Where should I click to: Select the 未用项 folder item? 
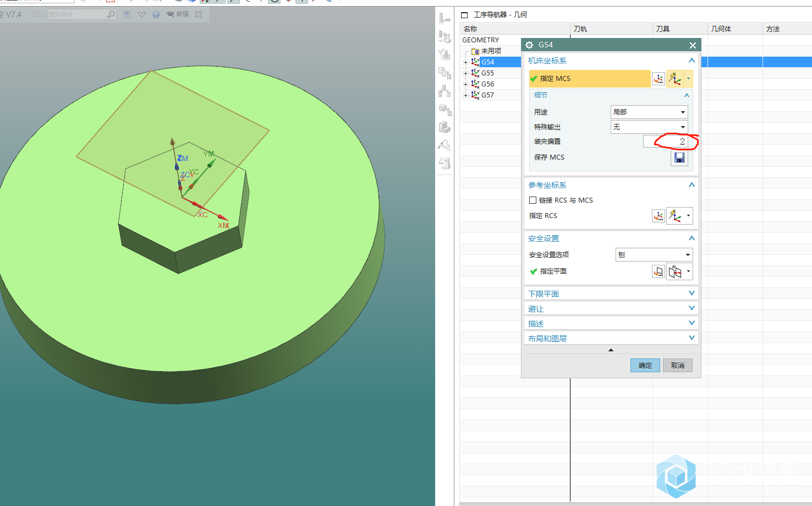coord(491,51)
